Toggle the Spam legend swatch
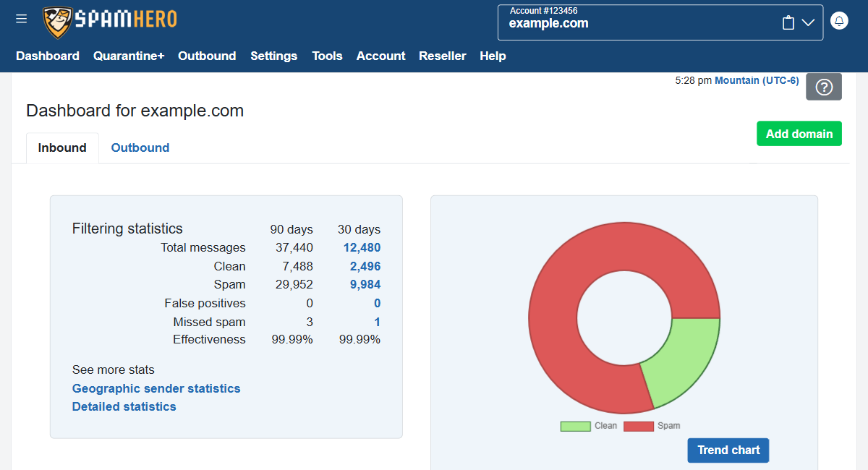The height and width of the screenshot is (470, 868). tap(639, 426)
